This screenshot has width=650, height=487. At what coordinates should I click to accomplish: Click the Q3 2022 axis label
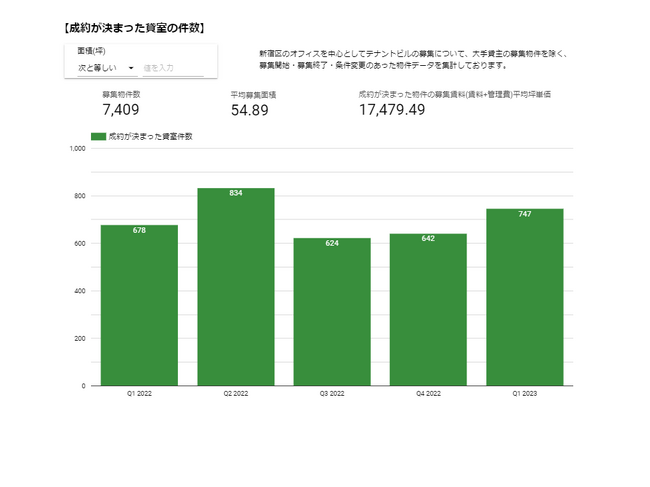tap(332, 395)
